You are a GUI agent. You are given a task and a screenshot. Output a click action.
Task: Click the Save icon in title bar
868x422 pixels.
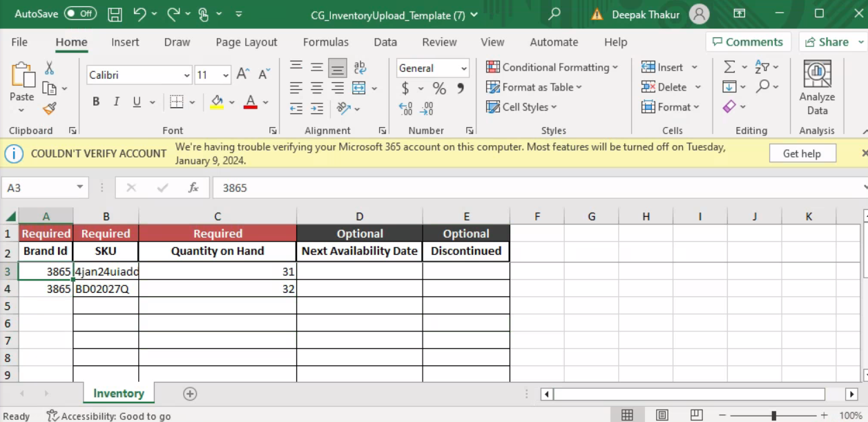point(115,14)
